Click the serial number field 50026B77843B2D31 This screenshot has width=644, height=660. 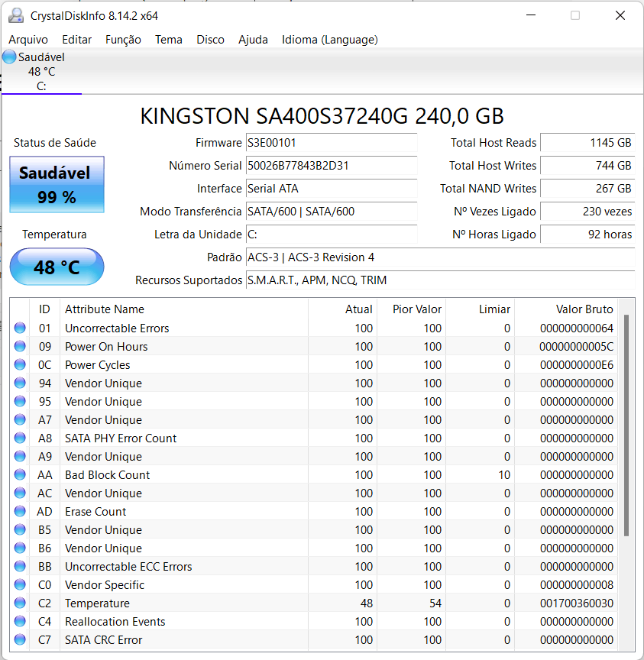332,166
